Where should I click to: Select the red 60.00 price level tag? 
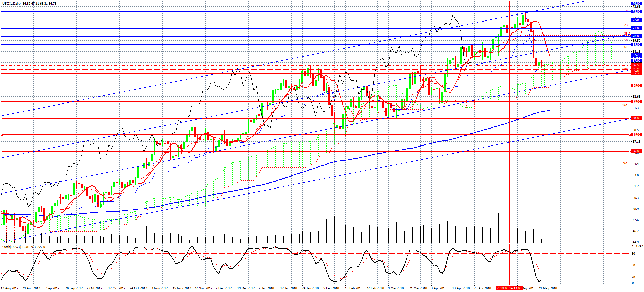pyautogui.click(x=636, y=118)
